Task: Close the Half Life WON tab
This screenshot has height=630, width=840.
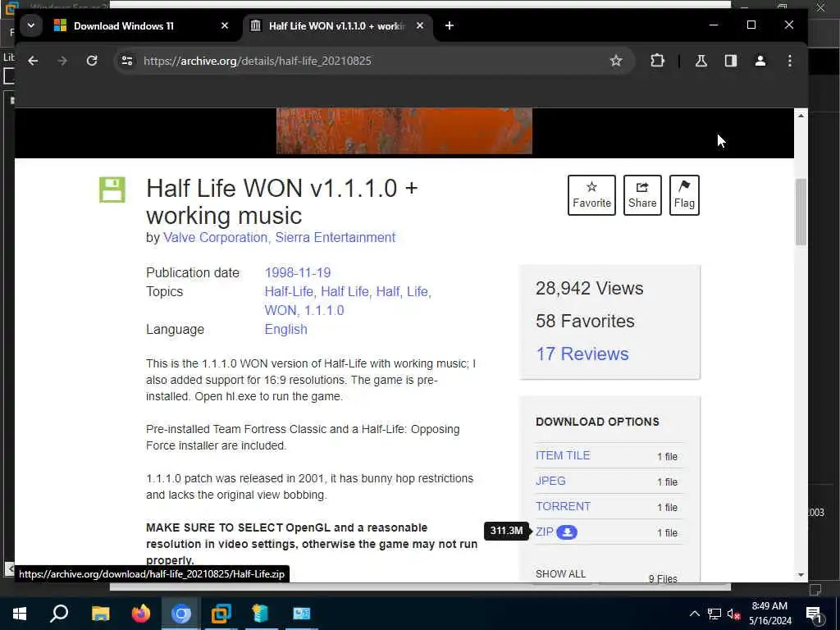Action: tap(420, 25)
